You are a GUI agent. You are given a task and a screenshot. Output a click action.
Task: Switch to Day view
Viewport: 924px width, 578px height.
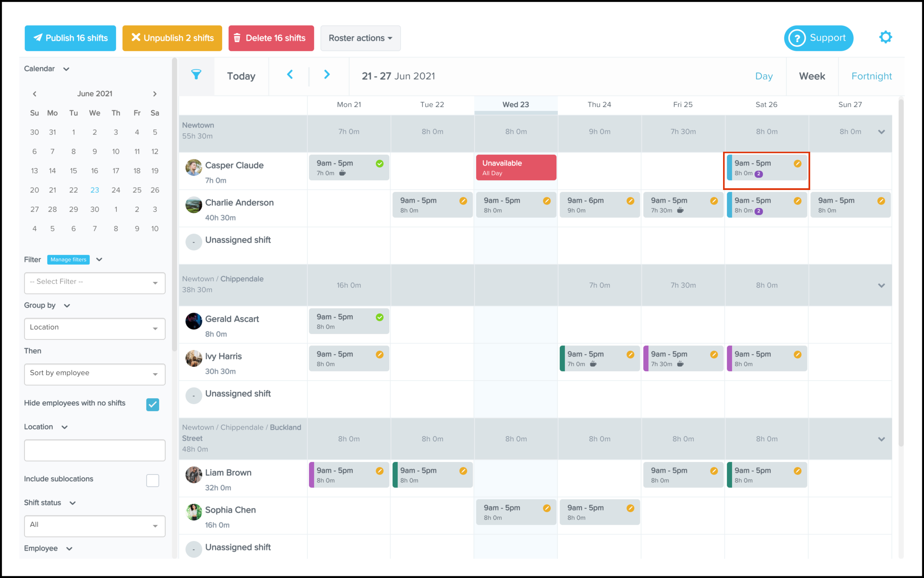(x=764, y=76)
